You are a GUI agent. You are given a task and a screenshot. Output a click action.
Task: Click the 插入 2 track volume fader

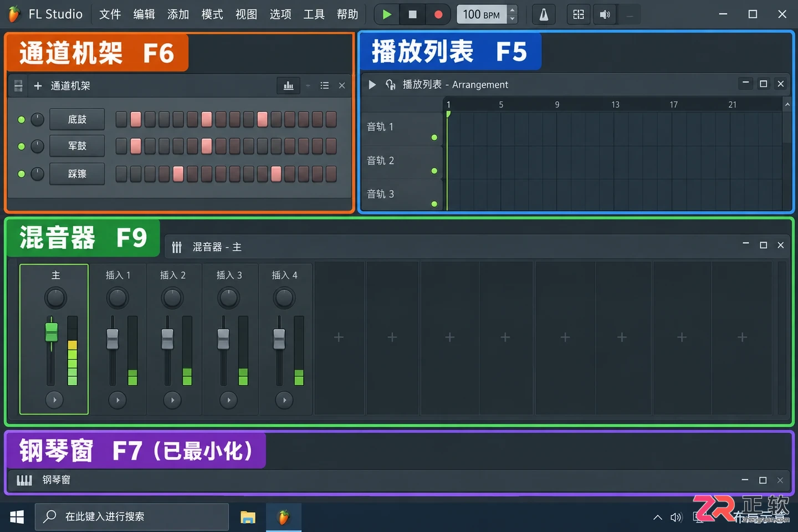[x=167, y=339]
